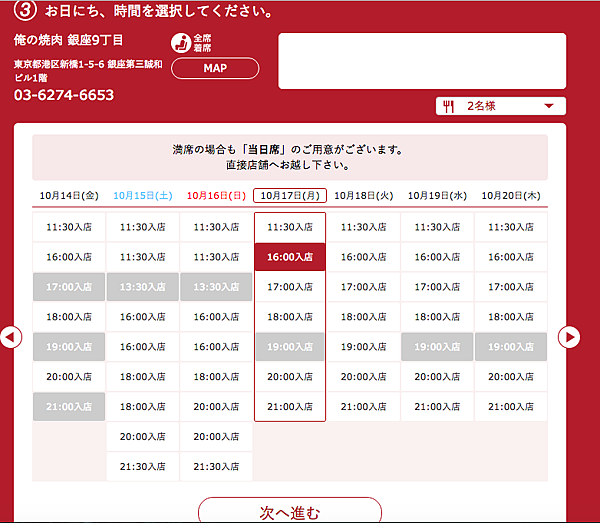Pick 21:00入店 on 10月17日

290,406
